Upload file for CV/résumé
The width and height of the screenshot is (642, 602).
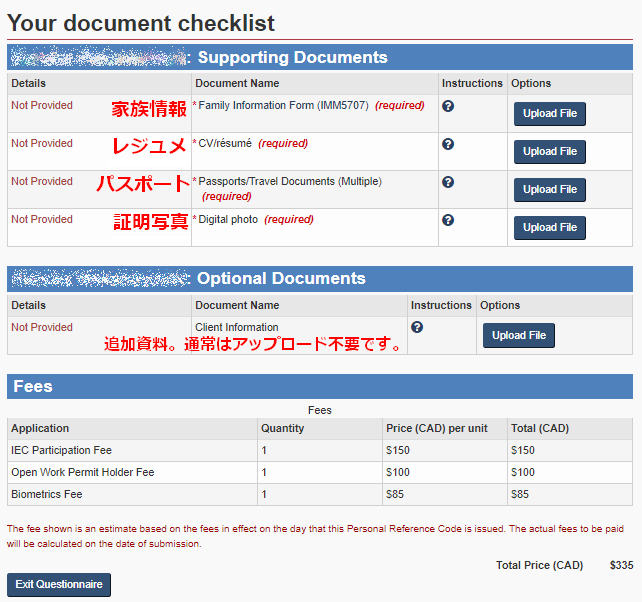tap(549, 152)
